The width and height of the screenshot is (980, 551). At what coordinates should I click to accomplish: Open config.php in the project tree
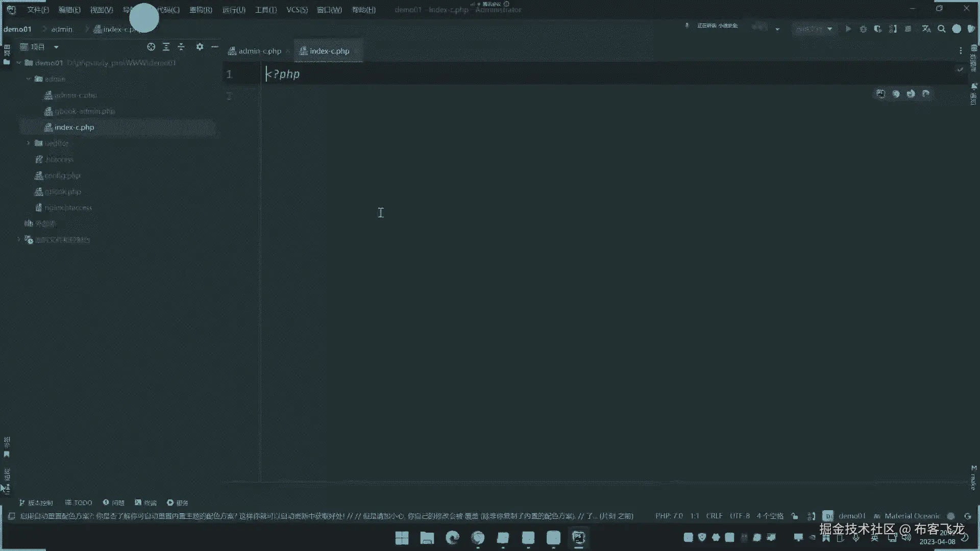[62, 176]
